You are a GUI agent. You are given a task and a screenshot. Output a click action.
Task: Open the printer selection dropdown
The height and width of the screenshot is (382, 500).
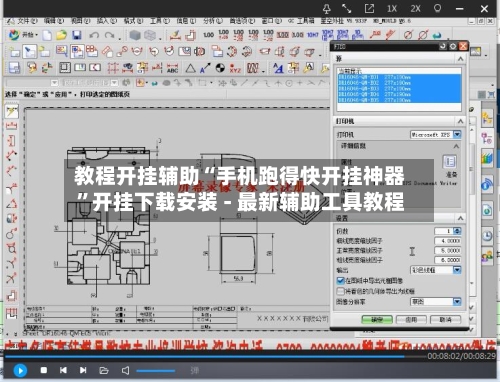coord(457,134)
